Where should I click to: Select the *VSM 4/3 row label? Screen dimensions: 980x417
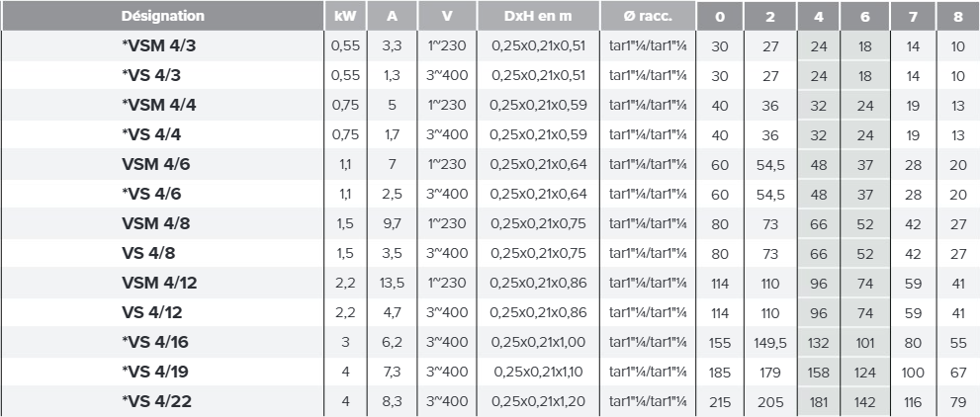click(159, 45)
